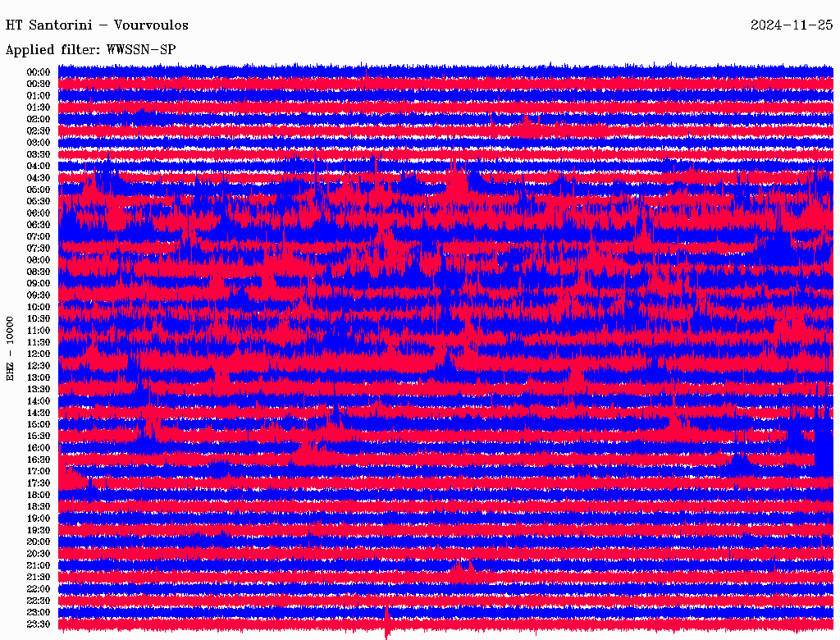840x640 pixels.
Task: Select the 23:00 time label
Action: click(39, 613)
